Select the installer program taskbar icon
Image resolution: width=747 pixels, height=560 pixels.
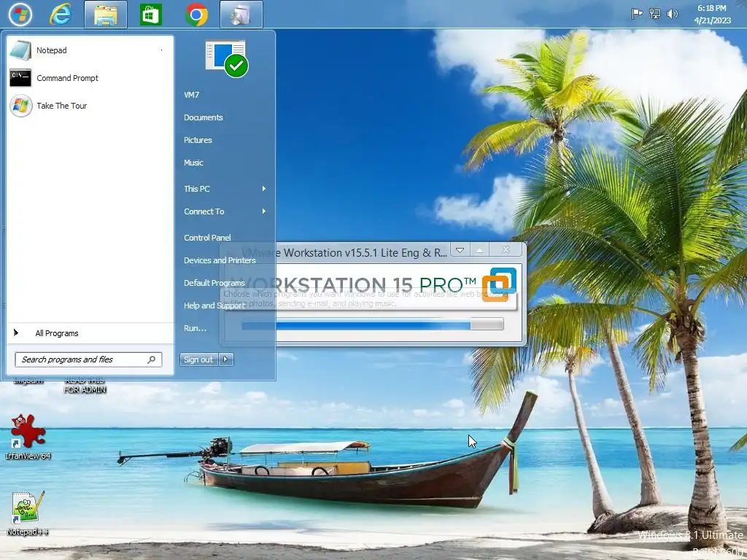241,15
